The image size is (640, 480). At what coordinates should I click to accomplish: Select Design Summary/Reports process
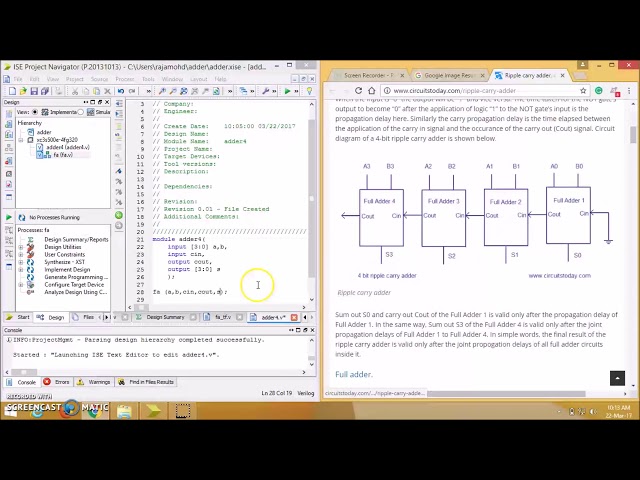[x=76, y=240]
